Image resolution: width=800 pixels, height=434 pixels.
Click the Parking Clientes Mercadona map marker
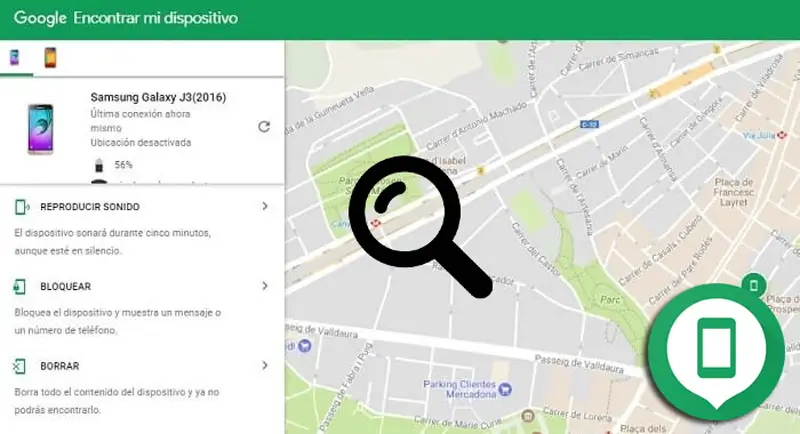[x=505, y=389]
